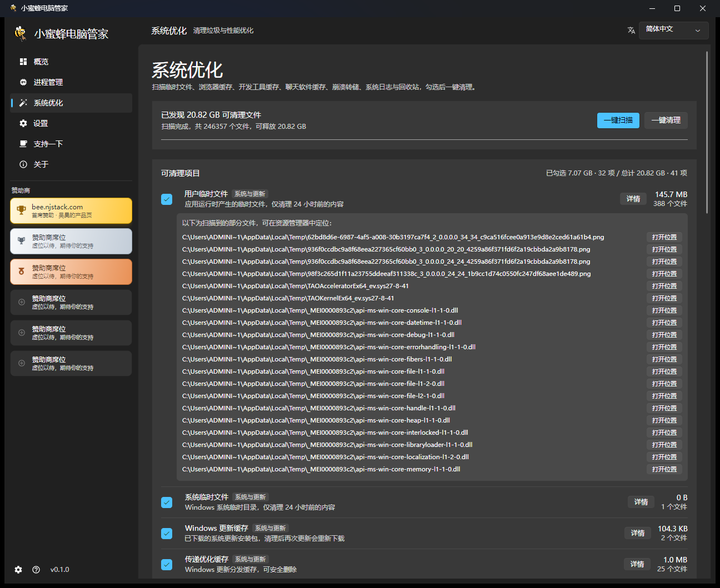Collapse 详情 for 用户临时文件
The width and height of the screenshot is (720, 588).
click(633, 199)
